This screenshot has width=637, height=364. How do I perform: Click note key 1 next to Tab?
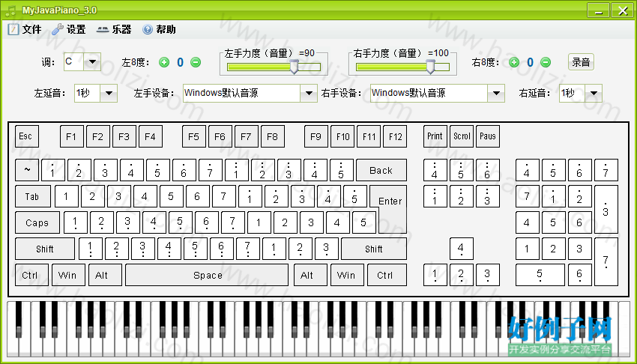[66, 196]
